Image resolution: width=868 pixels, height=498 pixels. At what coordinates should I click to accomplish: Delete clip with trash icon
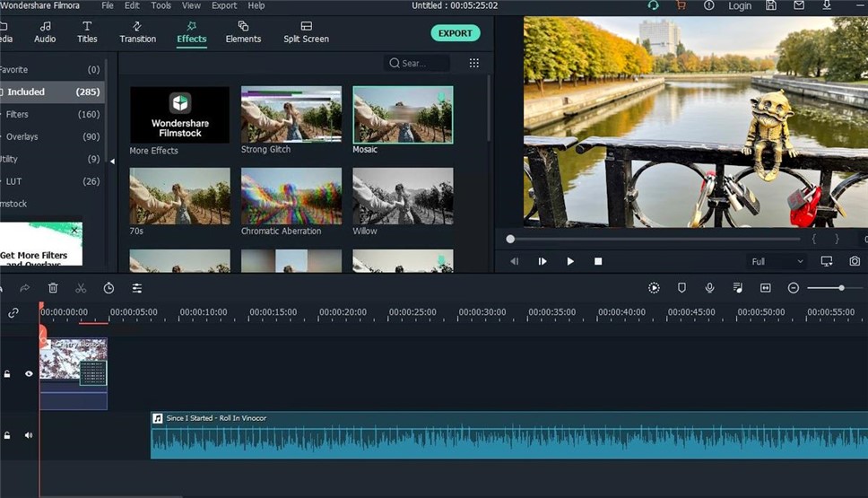pyautogui.click(x=53, y=288)
